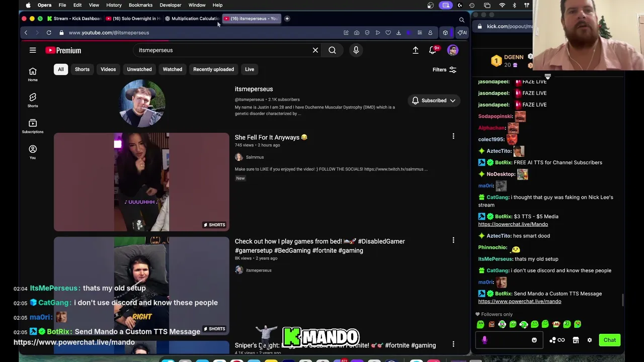Click the purple microphone in Kick chat
Image resolution: width=644 pixels, height=362 pixels.
tap(485, 340)
